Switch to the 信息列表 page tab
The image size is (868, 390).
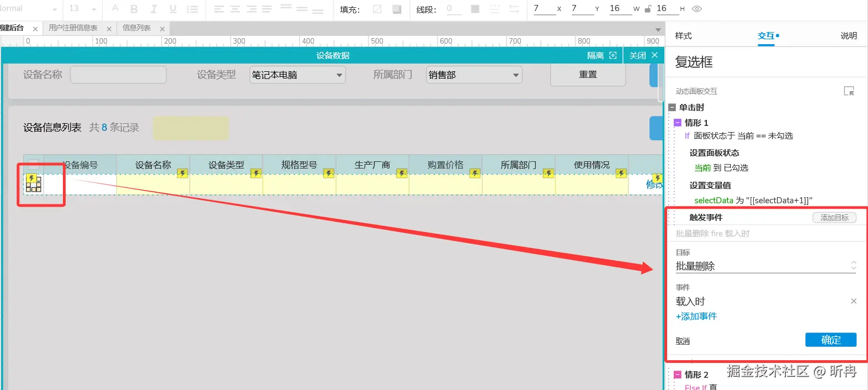coord(136,28)
